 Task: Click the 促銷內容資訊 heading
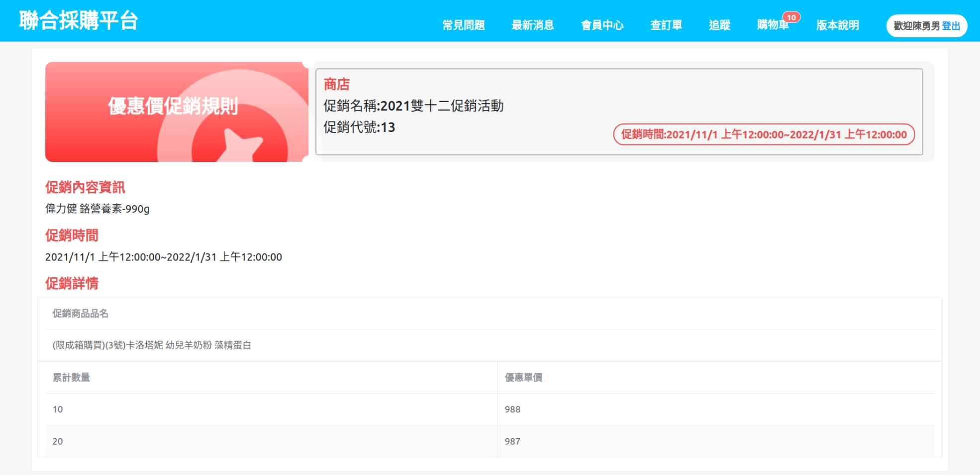point(85,187)
